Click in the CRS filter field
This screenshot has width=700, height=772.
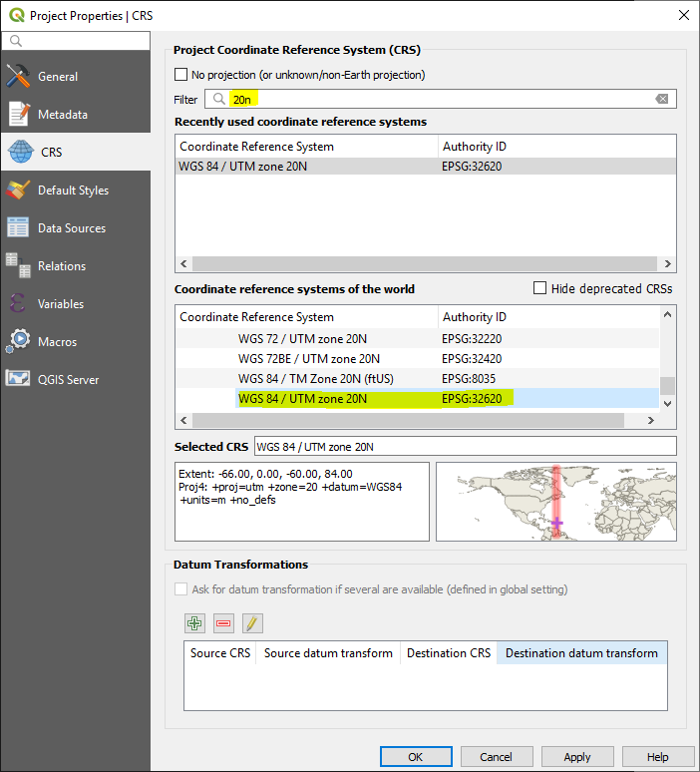439,99
